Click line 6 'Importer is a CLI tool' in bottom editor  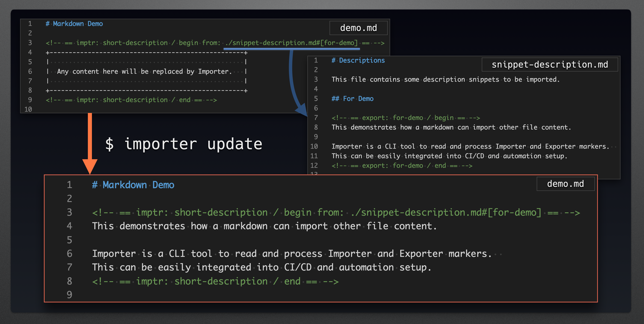coord(292,254)
